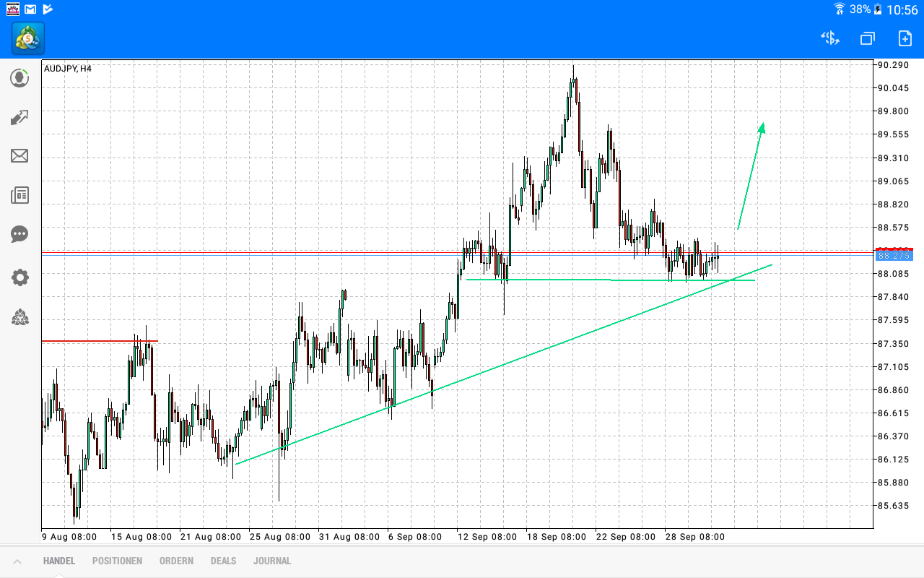924x578 pixels.
Task: Open the Mailbox envelope icon
Action: [x=19, y=156]
